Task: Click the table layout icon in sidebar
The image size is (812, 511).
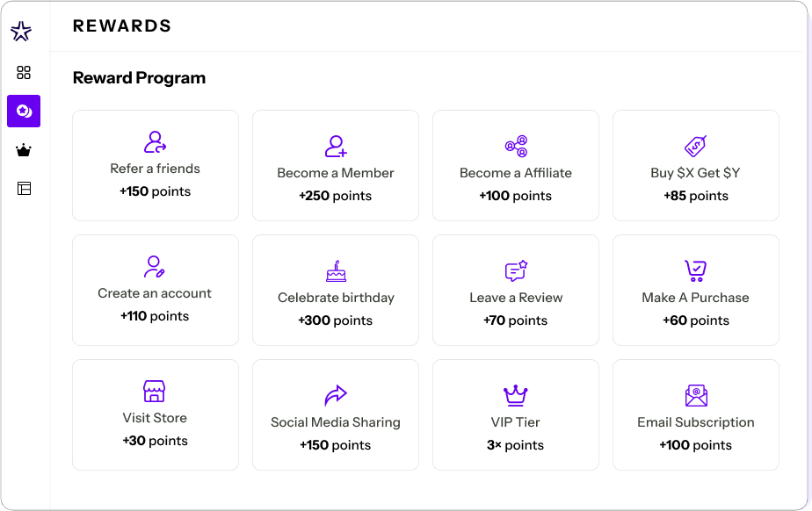Action: pyautogui.click(x=24, y=189)
